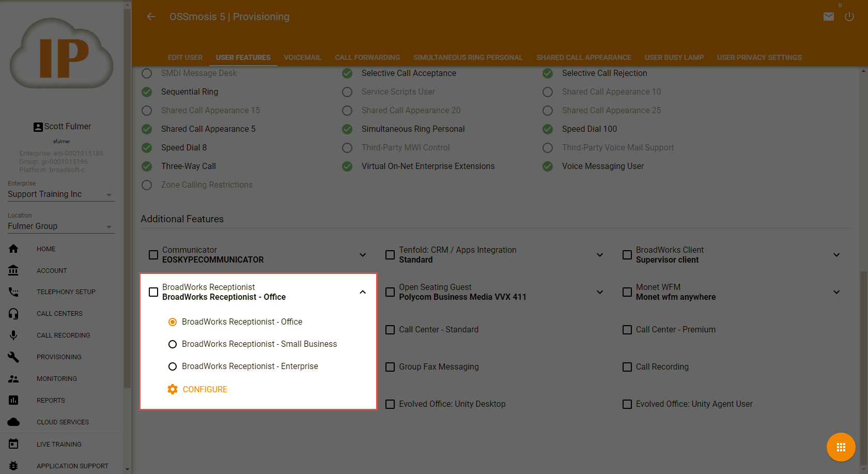Check the Group Fax Messaging checkbox
This screenshot has width=868, height=474.
pyautogui.click(x=390, y=367)
